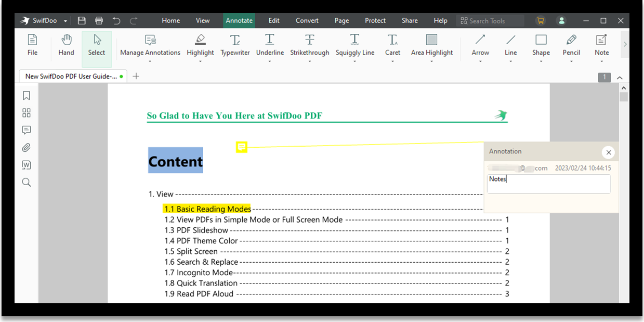This screenshot has width=644, height=322.
Task: Expand the Highlight dropdown arrow
Action: (200, 61)
